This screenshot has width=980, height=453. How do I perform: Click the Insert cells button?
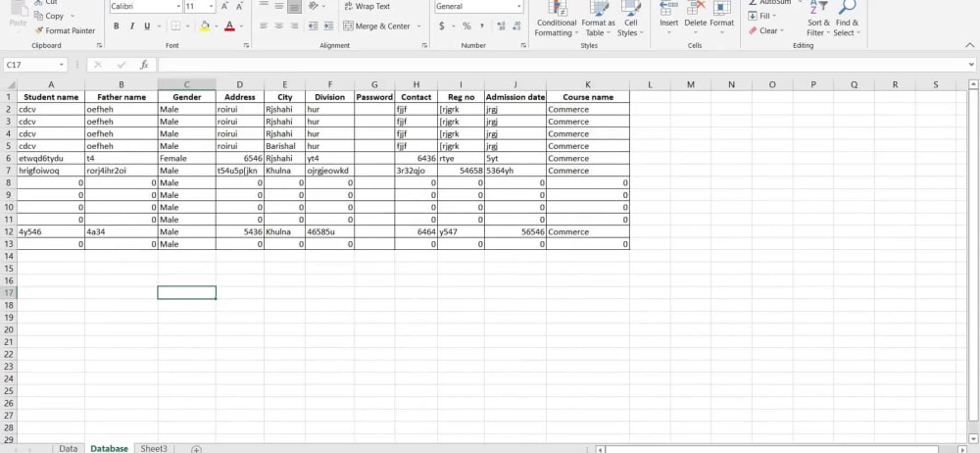pos(668,19)
